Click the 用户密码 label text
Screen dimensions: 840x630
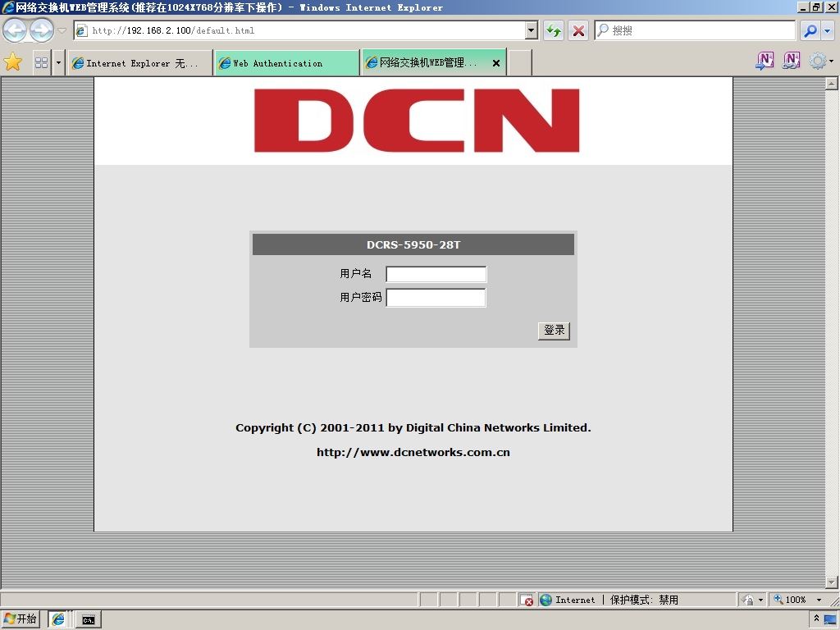click(361, 297)
